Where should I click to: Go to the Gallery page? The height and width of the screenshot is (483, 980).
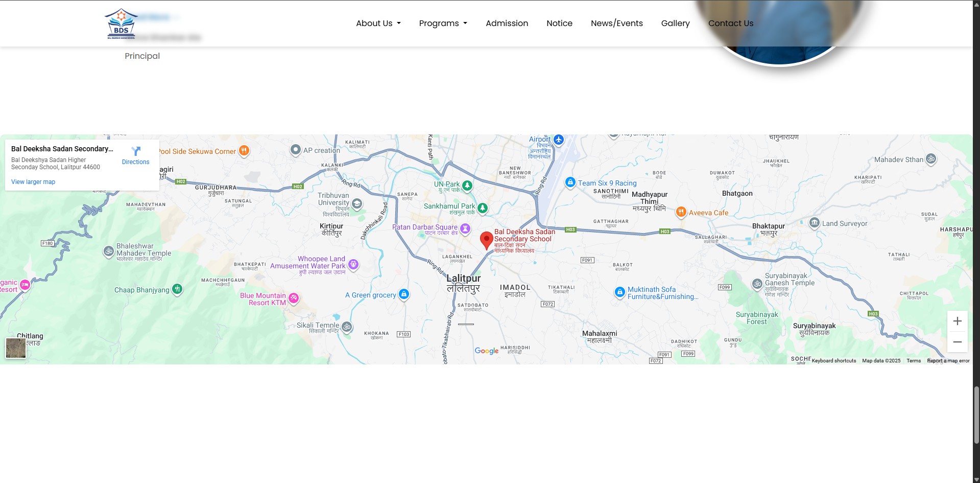(x=675, y=24)
